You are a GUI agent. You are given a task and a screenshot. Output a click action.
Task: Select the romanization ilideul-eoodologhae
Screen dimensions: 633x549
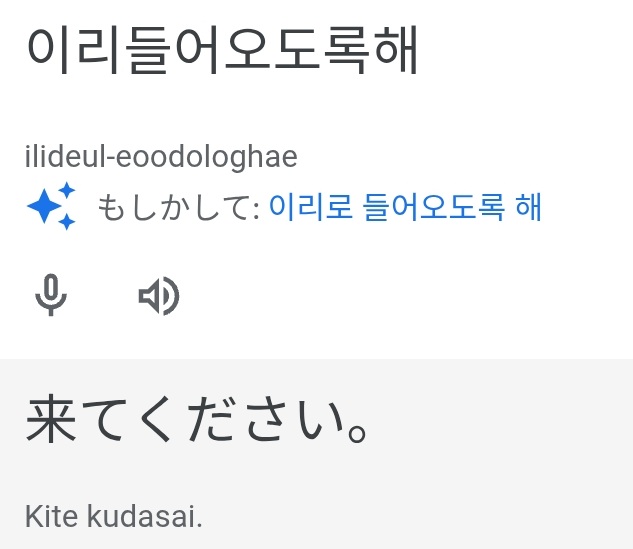click(161, 157)
